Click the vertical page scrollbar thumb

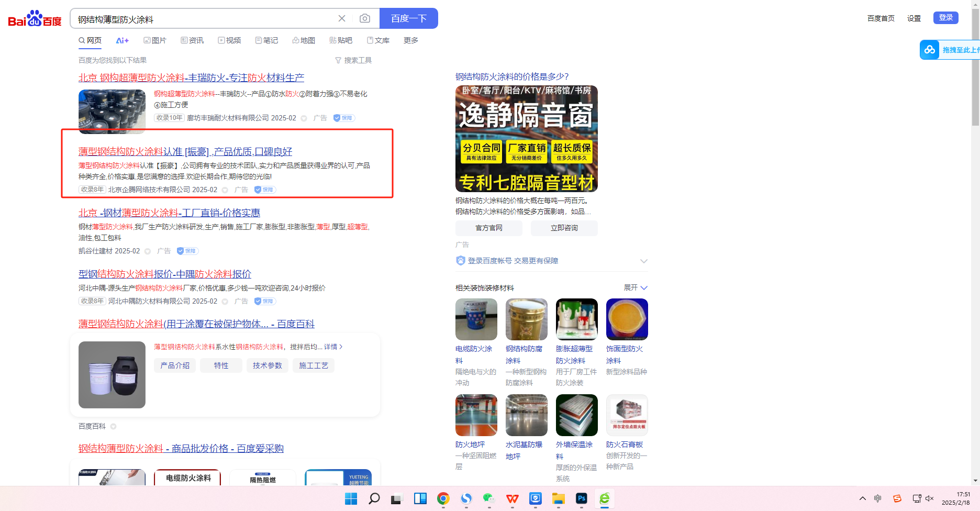(x=975, y=68)
